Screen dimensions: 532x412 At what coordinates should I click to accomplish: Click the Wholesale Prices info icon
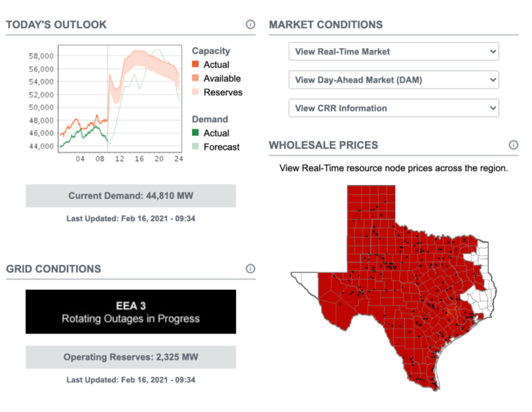point(513,144)
